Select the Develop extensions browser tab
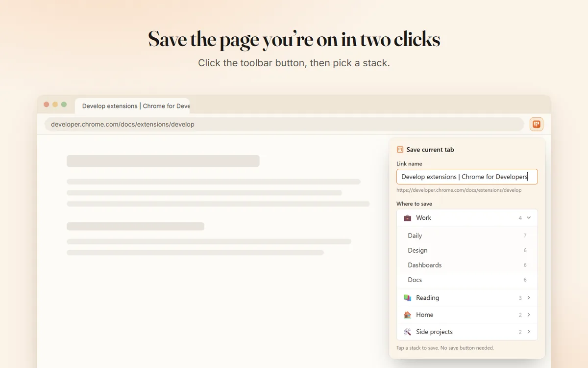Viewport: 588px width, 368px height. tap(132, 106)
